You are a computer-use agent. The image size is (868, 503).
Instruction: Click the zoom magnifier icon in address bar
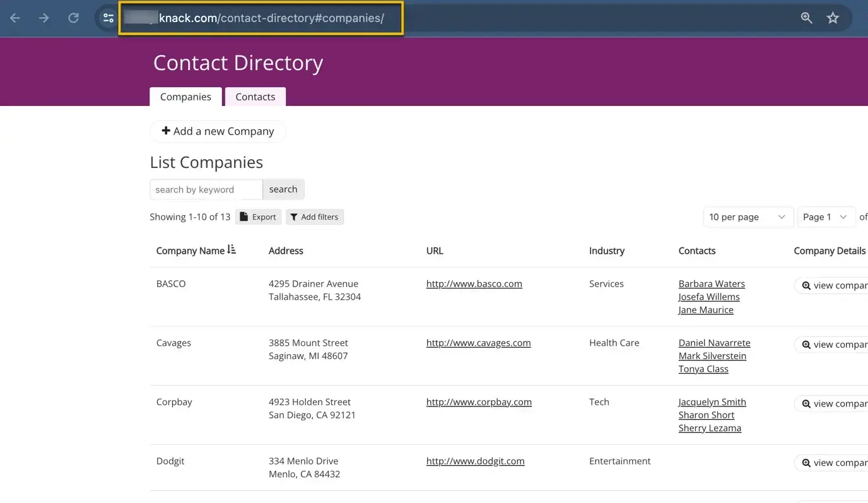806,18
